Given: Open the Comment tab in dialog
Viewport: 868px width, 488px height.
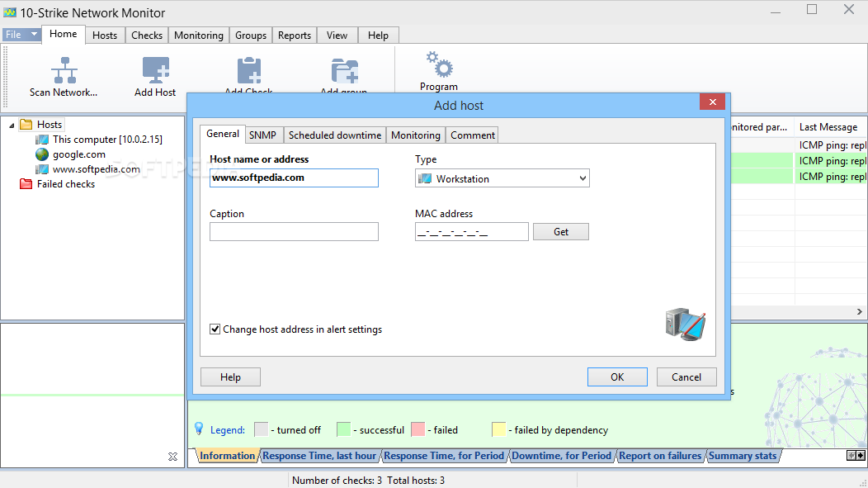Looking at the screenshot, I should point(473,135).
